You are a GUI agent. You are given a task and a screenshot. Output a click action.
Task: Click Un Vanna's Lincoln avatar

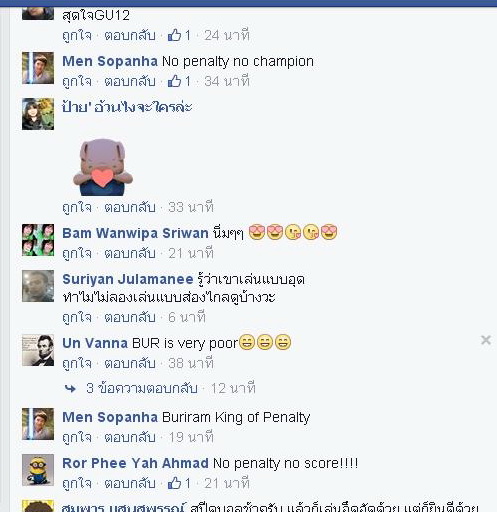point(38,350)
